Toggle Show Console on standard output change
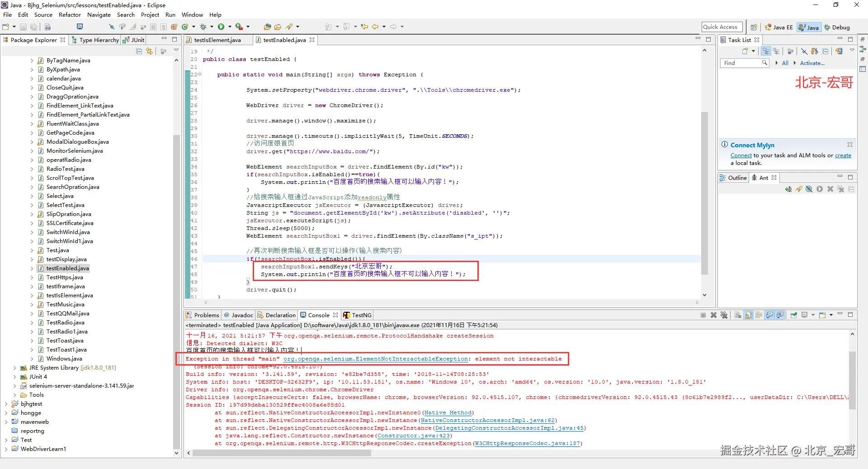 pos(769,315)
